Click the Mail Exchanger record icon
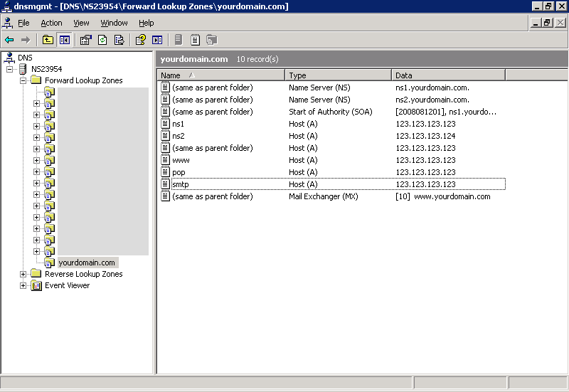Image resolution: width=569 pixels, height=392 pixels. click(x=165, y=196)
